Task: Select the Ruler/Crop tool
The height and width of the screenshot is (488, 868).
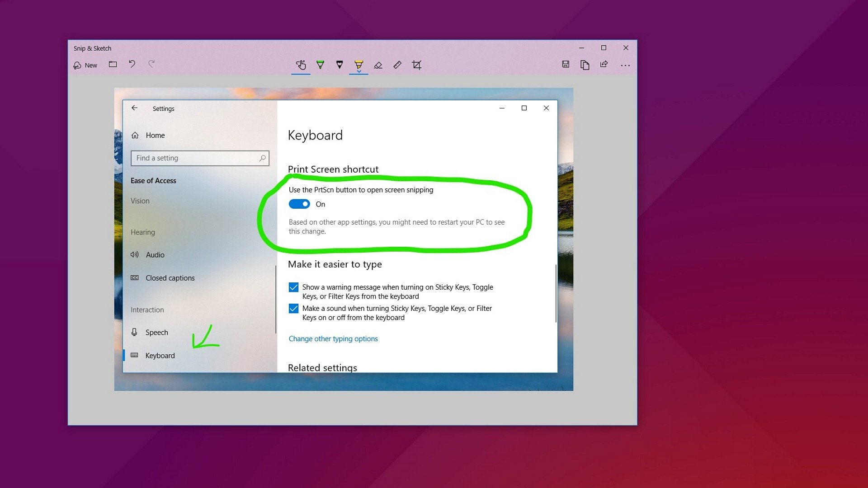Action: (x=417, y=64)
